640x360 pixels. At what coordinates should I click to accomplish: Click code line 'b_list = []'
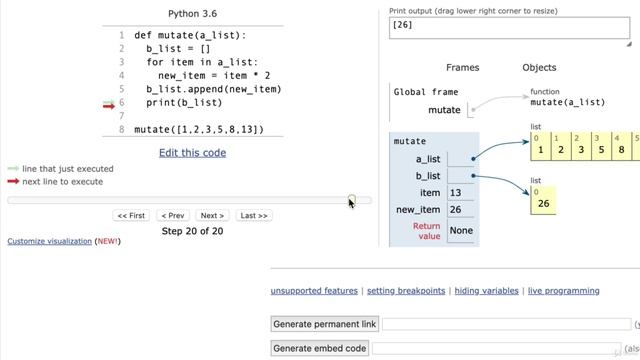coord(178,49)
